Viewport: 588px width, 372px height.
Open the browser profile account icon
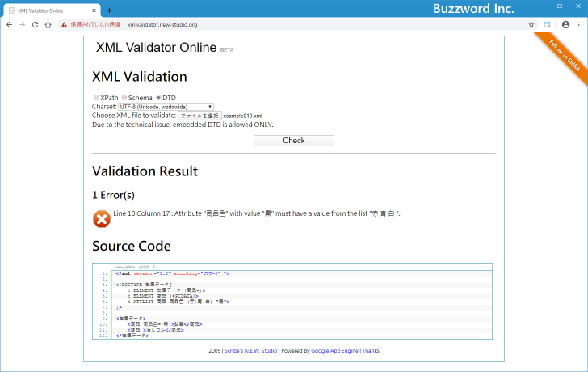[565, 25]
